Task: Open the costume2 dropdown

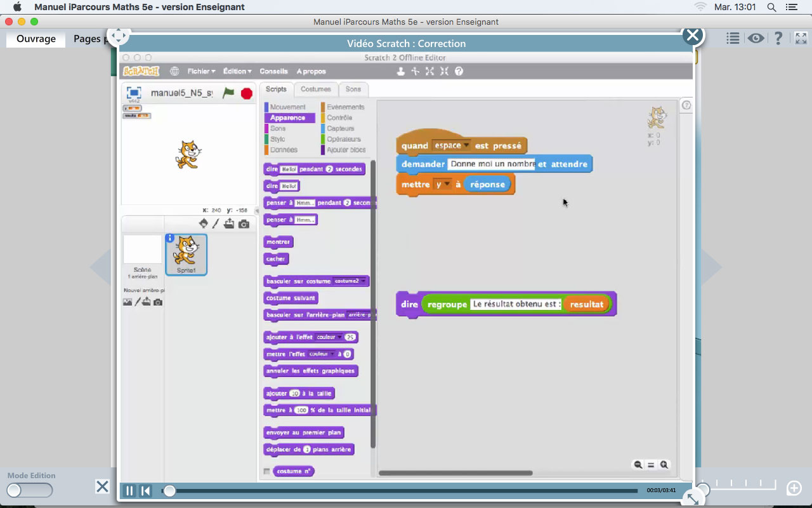Action: [x=350, y=281]
